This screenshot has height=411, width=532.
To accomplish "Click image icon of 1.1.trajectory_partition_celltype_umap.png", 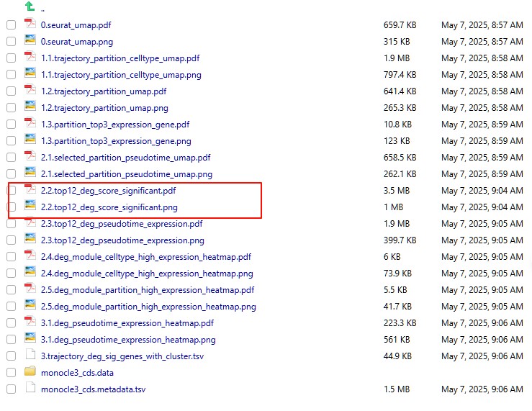I will (30, 73).
